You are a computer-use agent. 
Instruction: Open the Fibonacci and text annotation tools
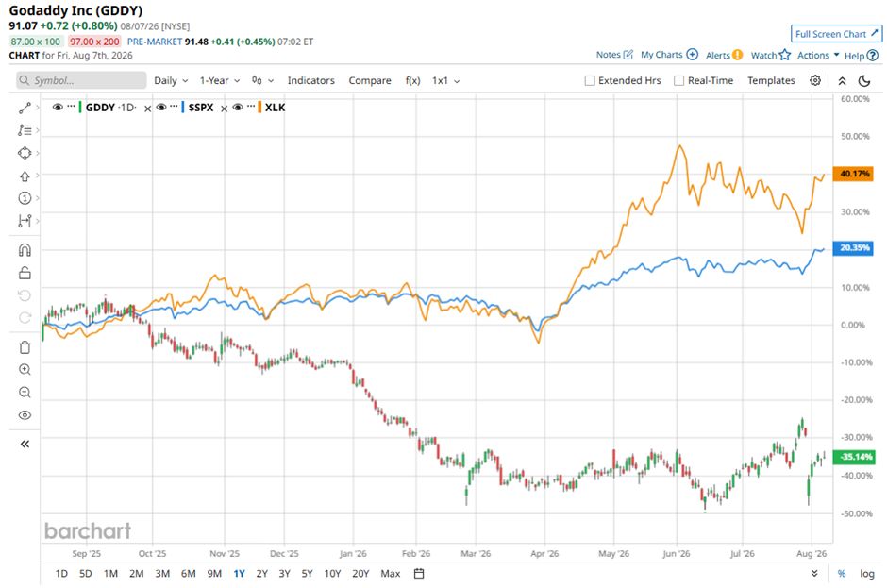(25, 130)
